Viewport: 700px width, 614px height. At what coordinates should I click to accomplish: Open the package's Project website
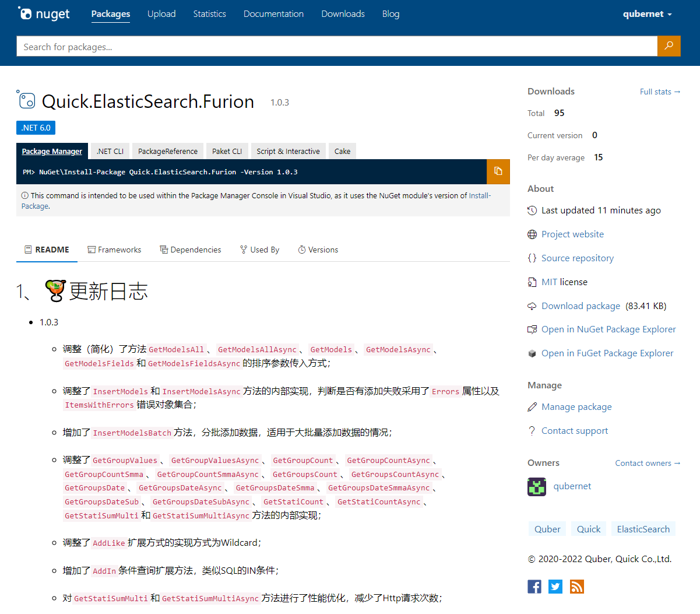coord(572,234)
